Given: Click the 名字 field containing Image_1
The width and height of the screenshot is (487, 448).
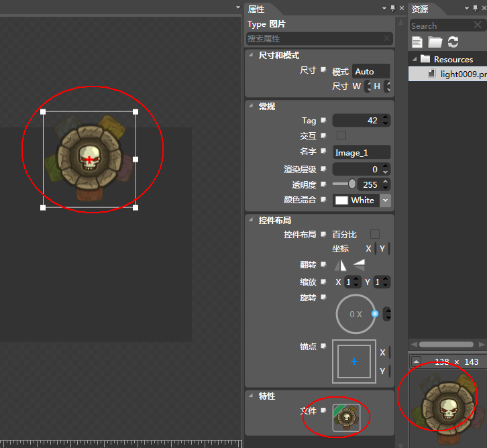Looking at the screenshot, I should tap(361, 152).
